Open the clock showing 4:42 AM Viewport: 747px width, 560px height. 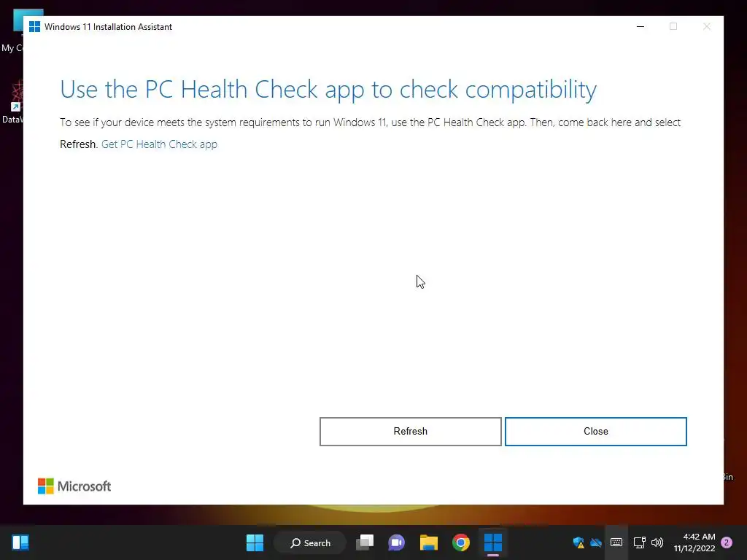pos(694,542)
